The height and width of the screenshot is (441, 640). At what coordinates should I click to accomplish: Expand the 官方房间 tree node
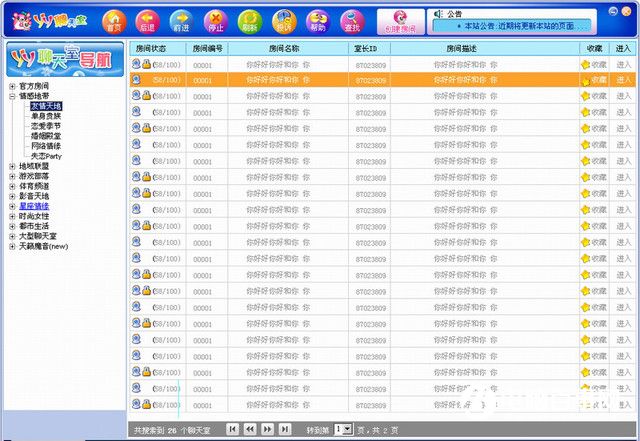(12, 86)
